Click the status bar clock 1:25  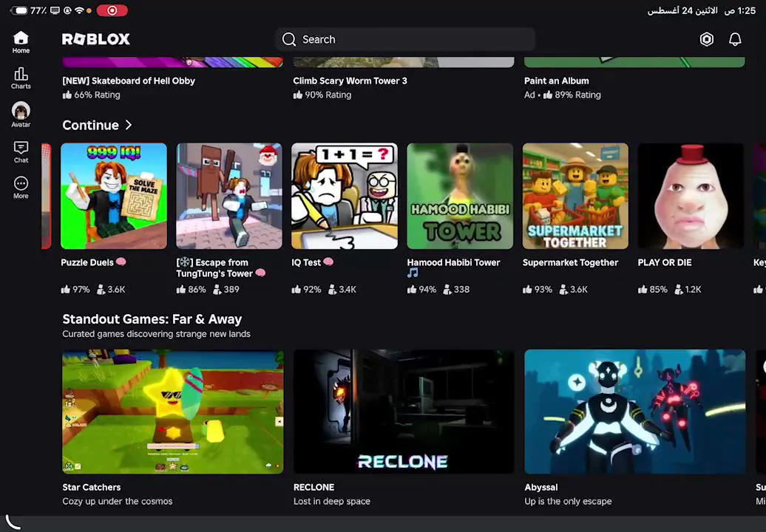pyautogui.click(x=747, y=10)
